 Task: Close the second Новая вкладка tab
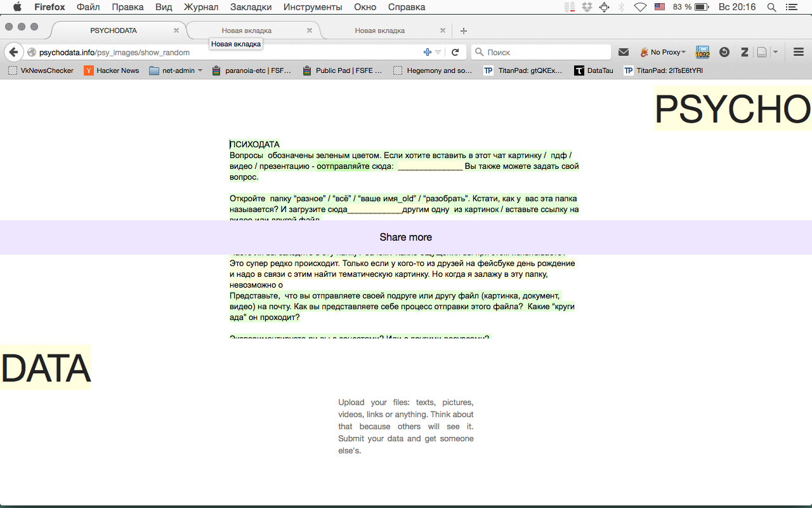[x=310, y=30]
